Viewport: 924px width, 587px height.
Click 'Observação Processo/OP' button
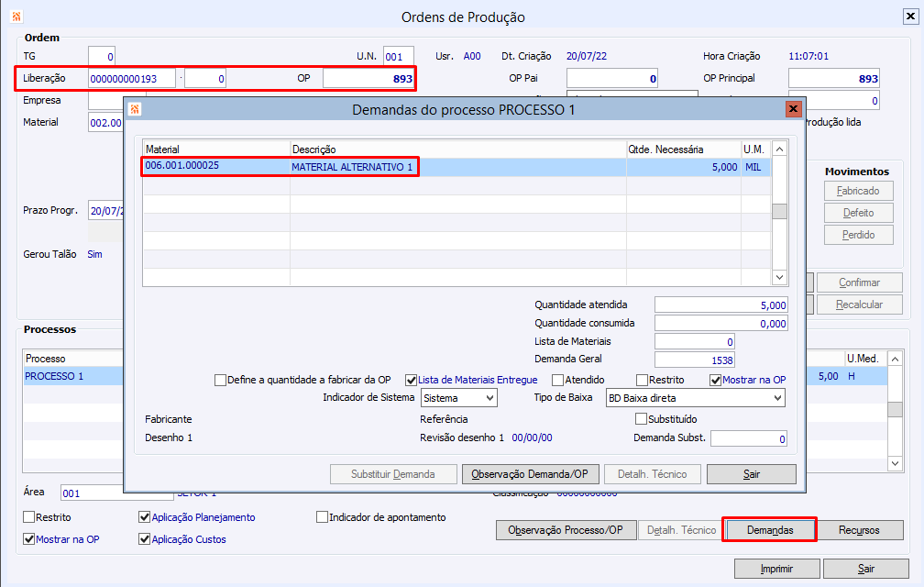point(566,530)
